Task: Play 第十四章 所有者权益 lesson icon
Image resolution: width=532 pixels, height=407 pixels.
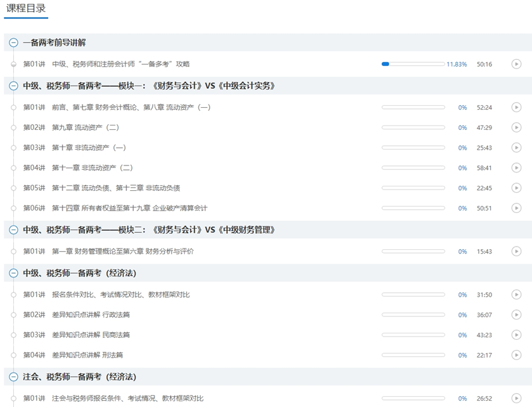Action: 516,208
